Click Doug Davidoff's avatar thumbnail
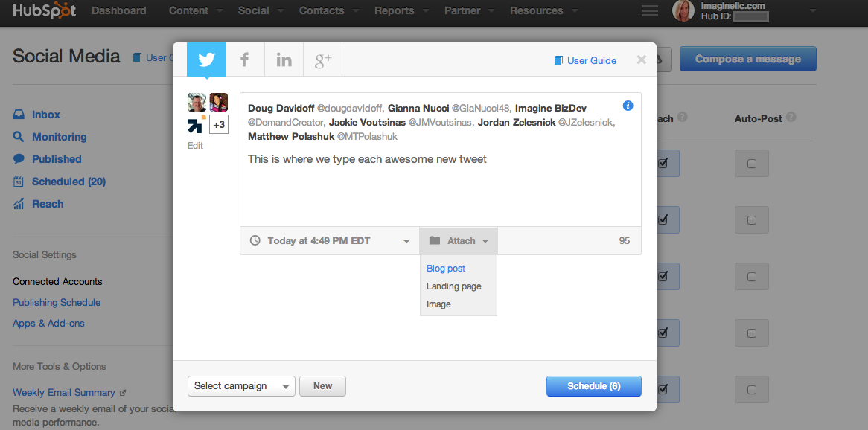868x430 pixels. 197,103
